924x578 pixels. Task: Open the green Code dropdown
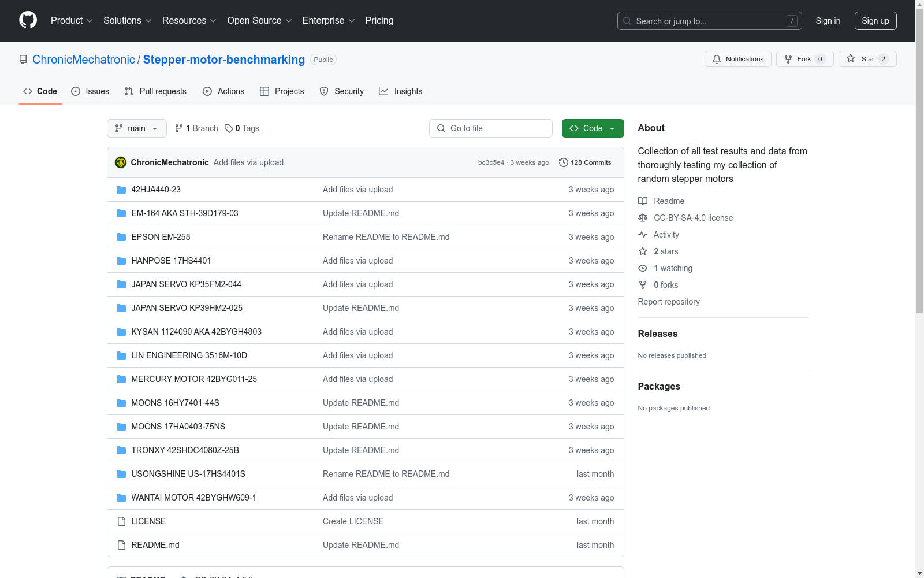click(593, 128)
